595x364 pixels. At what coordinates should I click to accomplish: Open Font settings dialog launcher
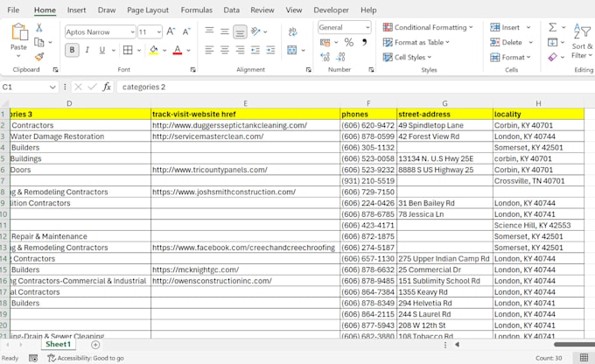pyautogui.click(x=192, y=69)
